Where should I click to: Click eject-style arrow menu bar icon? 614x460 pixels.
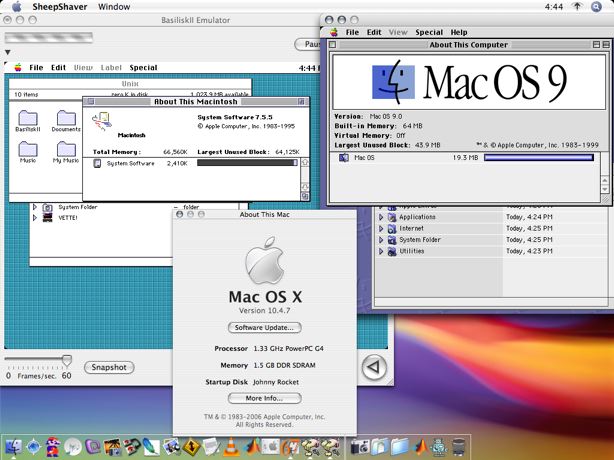point(577,6)
